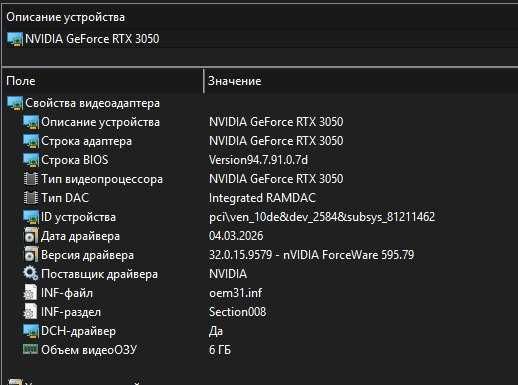
Task: Click the value oem31.inf
Action: pos(235,293)
